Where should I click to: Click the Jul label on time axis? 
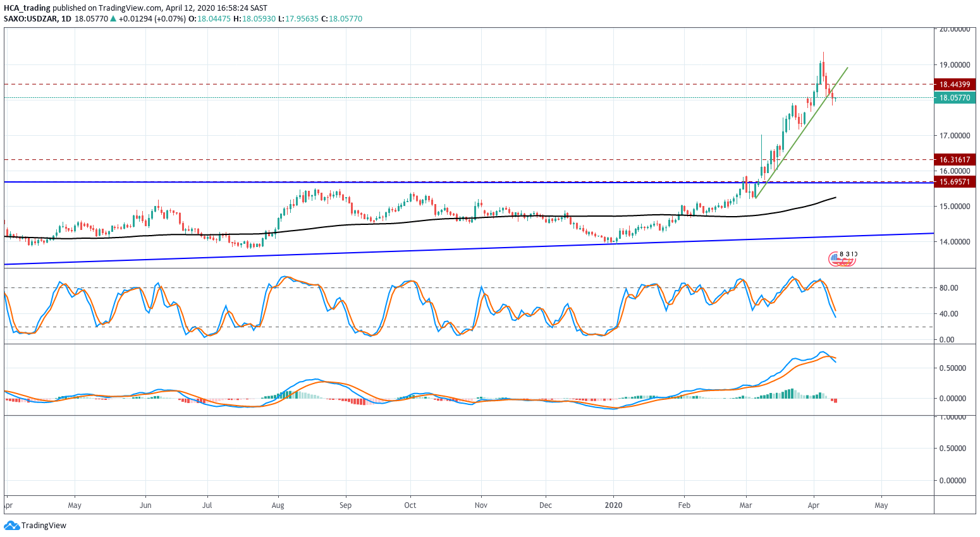(207, 505)
